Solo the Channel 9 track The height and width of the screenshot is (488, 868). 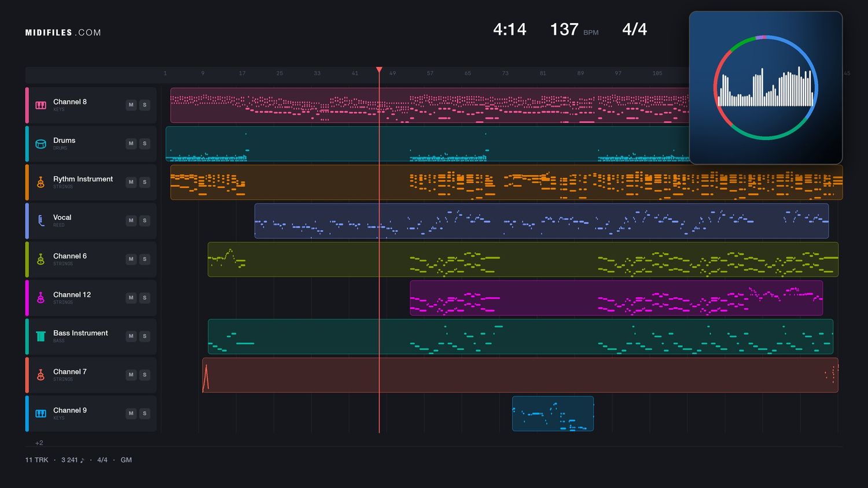pos(145,413)
